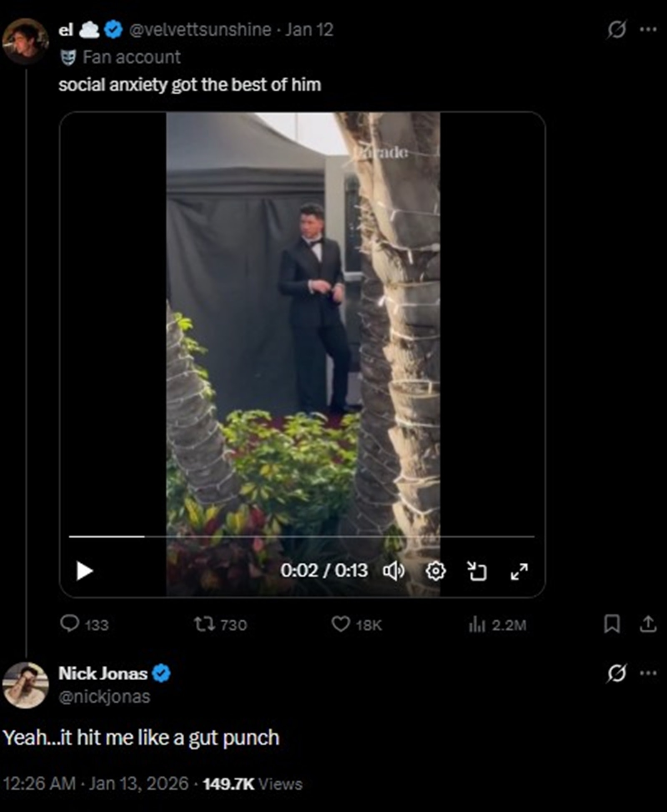This screenshot has width=667, height=812.
Task: Bookmark velvettsunshine's post
Action: tap(612, 624)
